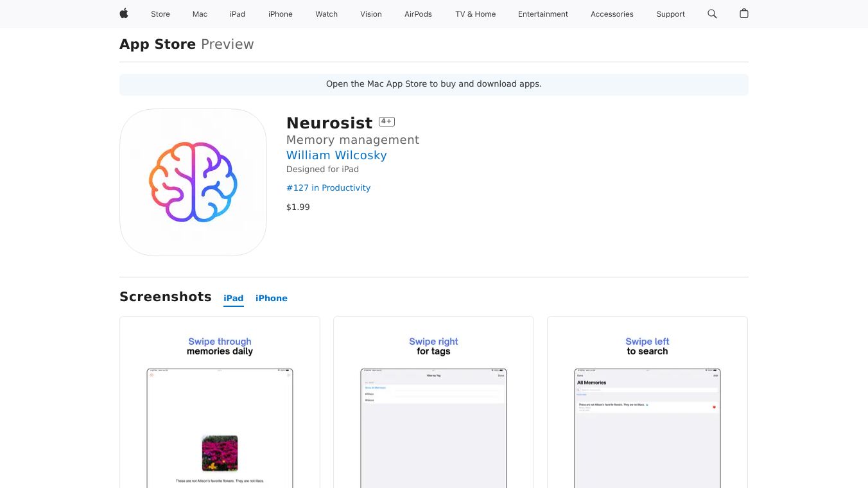Viewport: 868px width, 488px height.
Task: Click the Neurosist app title
Action: [x=329, y=123]
